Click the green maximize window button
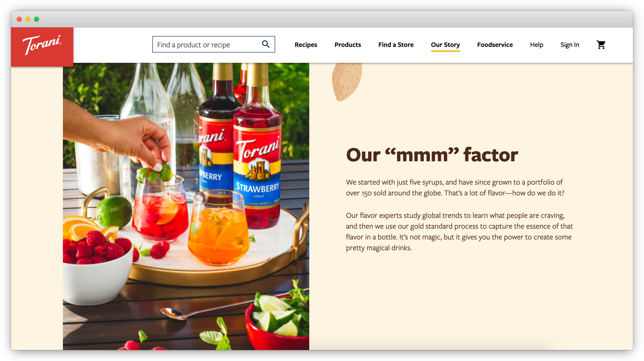The height and width of the screenshot is (361, 644). point(37,19)
